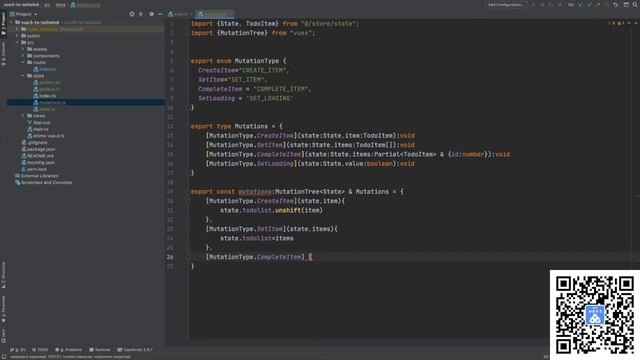Screen dimensions: 640x360
Task: Collapse the store folder arrow
Action: pos(23,76)
